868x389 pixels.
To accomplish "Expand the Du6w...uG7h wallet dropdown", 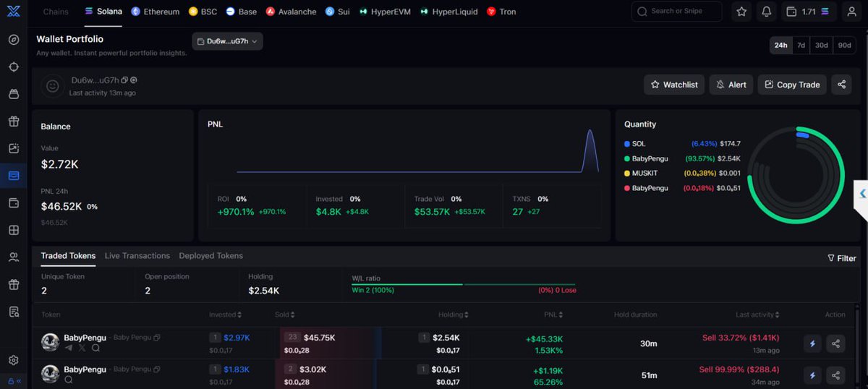I will [x=228, y=41].
